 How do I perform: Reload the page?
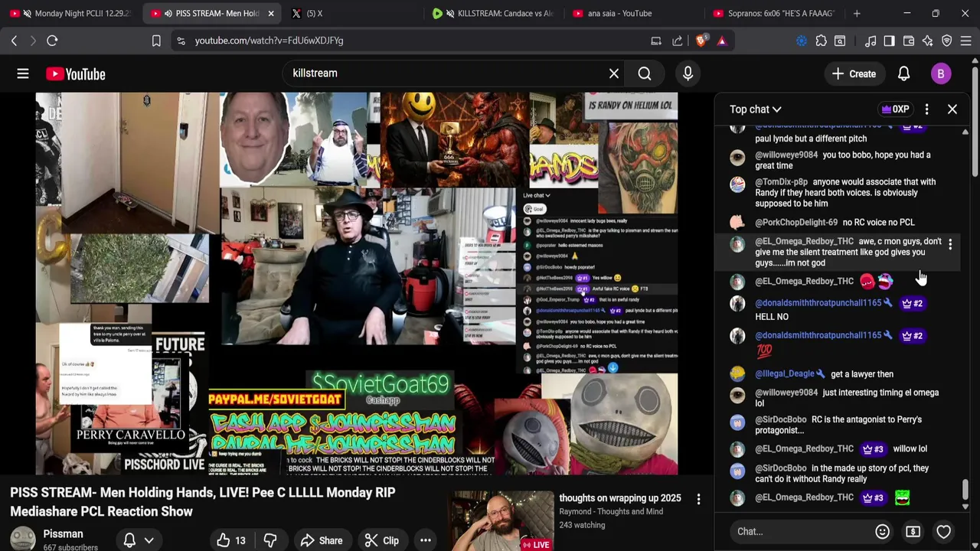[52, 41]
